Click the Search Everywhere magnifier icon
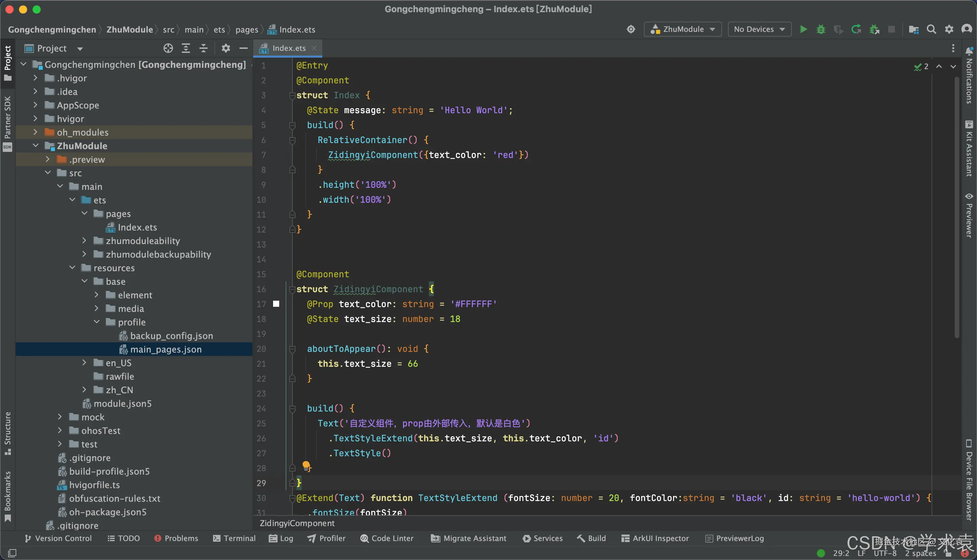Viewport: 977px width, 560px height. (931, 29)
